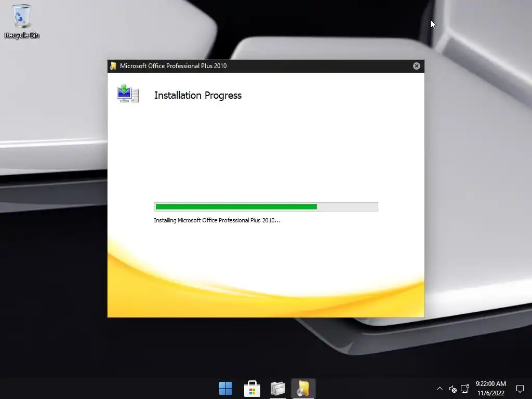
Task: Open the network status tray icon
Action: [x=465, y=389]
